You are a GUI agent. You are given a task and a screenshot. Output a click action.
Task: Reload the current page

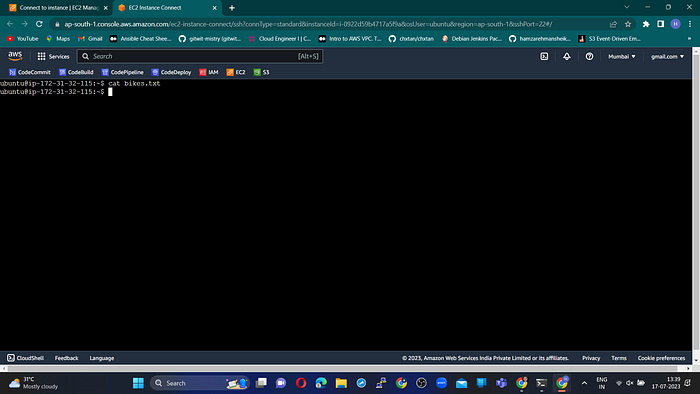point(39,24)
